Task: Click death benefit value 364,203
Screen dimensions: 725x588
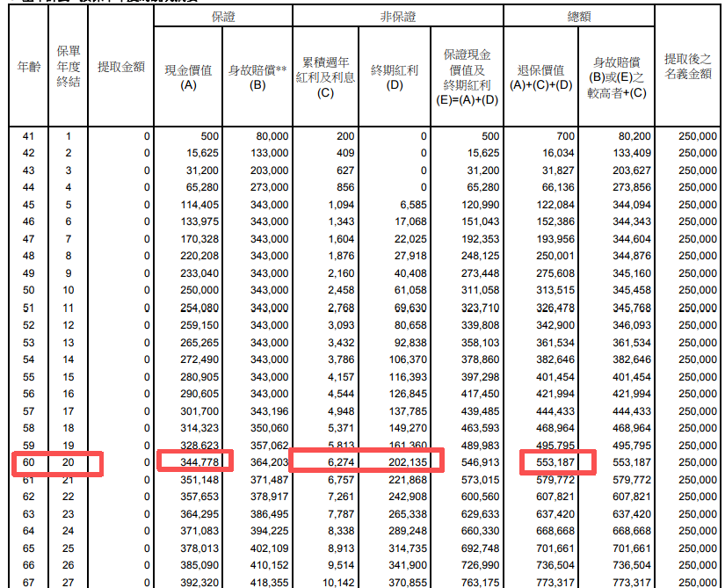Action: 269,461
